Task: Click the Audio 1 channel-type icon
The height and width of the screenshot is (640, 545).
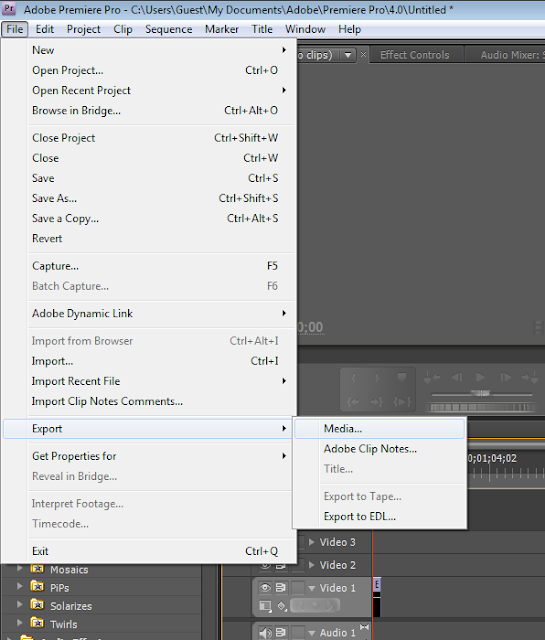Action: click(x=364, y=627)
